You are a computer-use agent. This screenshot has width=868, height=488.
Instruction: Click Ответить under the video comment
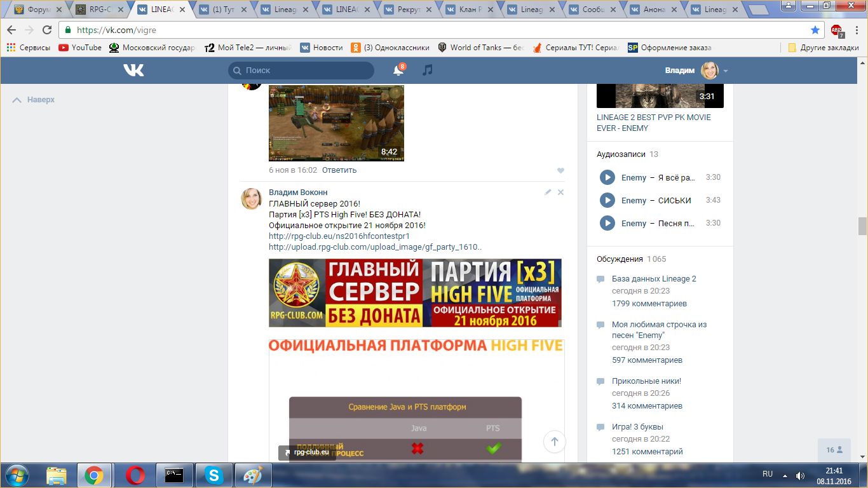pyautogui.click(x=339, y=170)
